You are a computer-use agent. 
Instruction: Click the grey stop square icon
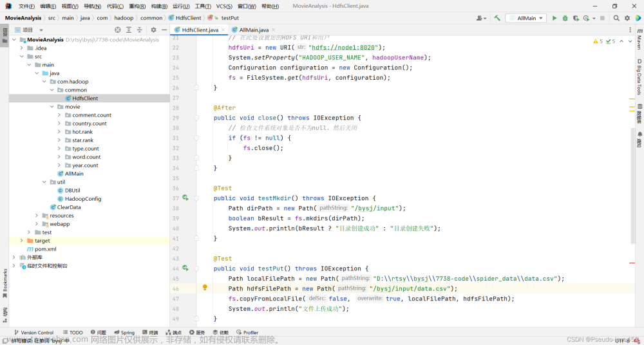(x=603, y=18)
